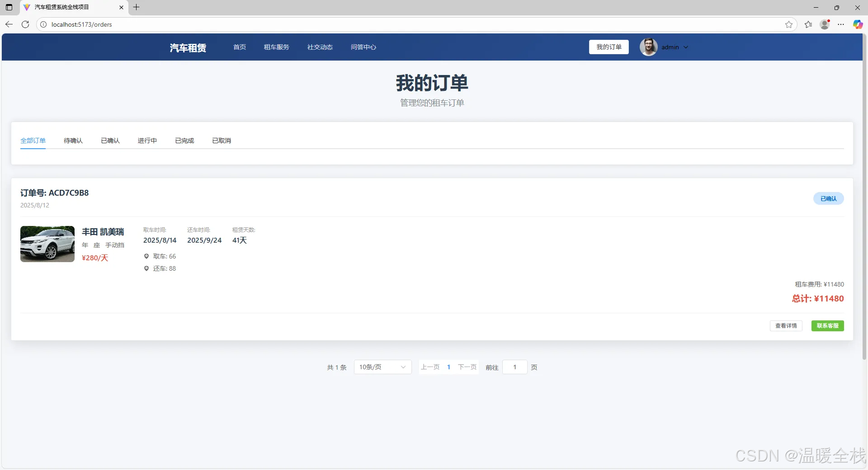Click the address bar URL
The height and width of the screenshot is (470, 868).
(82, 24)
